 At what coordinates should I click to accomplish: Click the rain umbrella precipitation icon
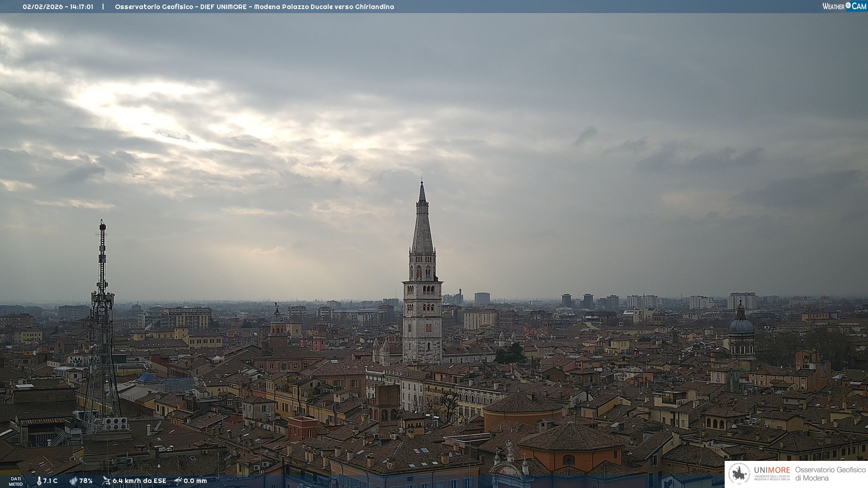[178, 481]
